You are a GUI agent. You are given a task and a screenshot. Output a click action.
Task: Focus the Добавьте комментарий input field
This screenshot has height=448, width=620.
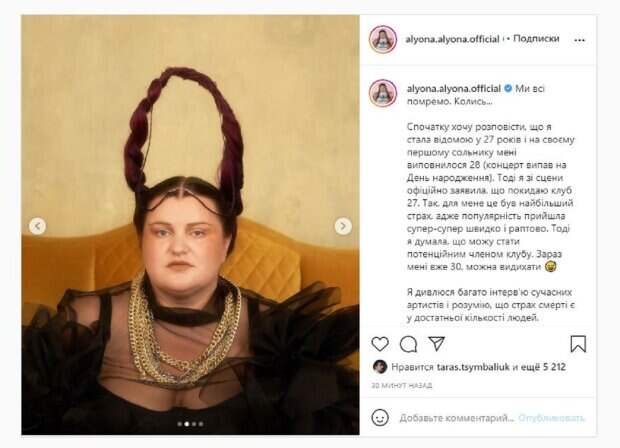coord(457,418)
